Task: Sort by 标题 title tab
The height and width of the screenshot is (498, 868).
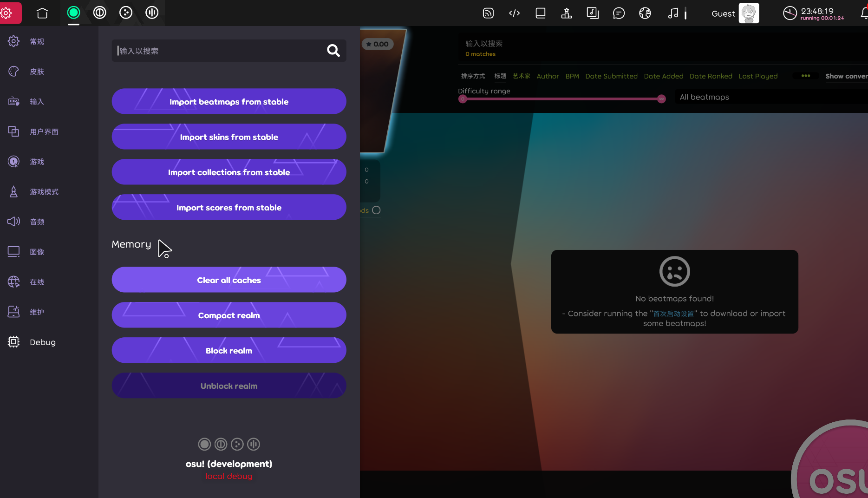Action: pyautogui.click(x=500, y=76)
